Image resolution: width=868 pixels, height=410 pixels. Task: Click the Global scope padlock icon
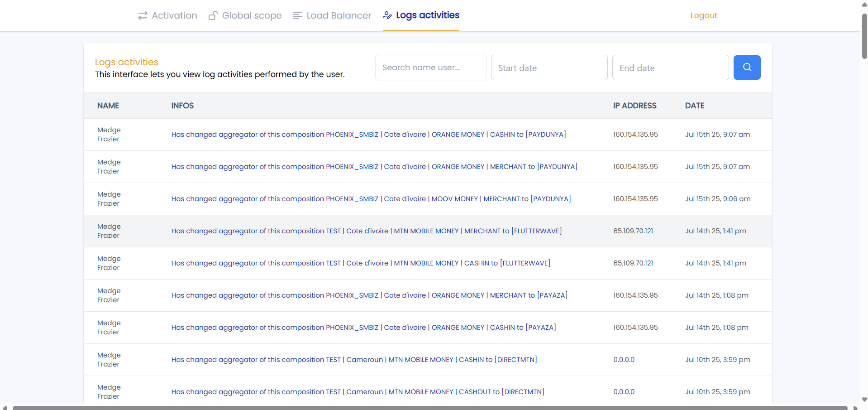pos(213,16)
